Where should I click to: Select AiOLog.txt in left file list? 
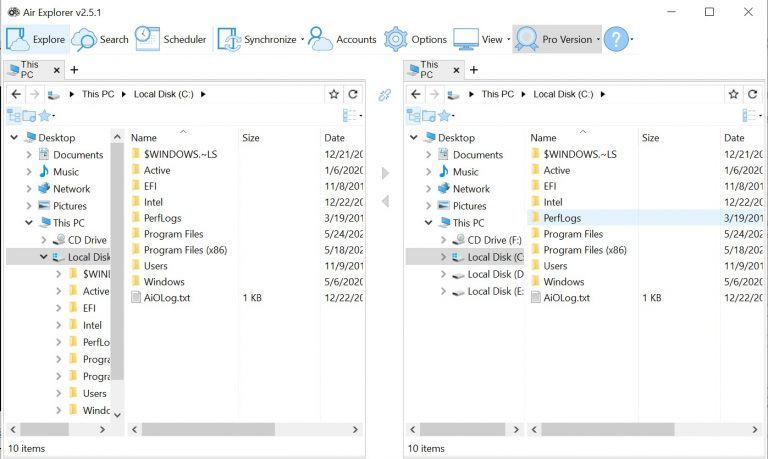[x=167, y=298]
